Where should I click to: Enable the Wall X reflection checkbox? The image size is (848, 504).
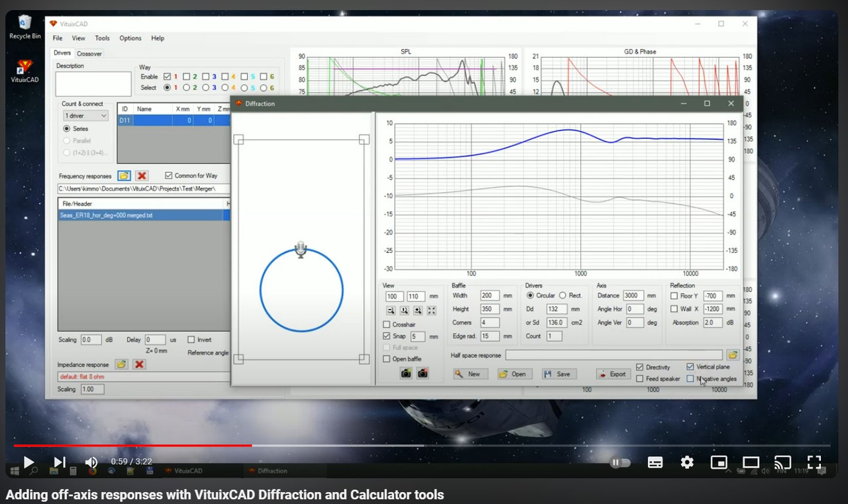point(674,309)
